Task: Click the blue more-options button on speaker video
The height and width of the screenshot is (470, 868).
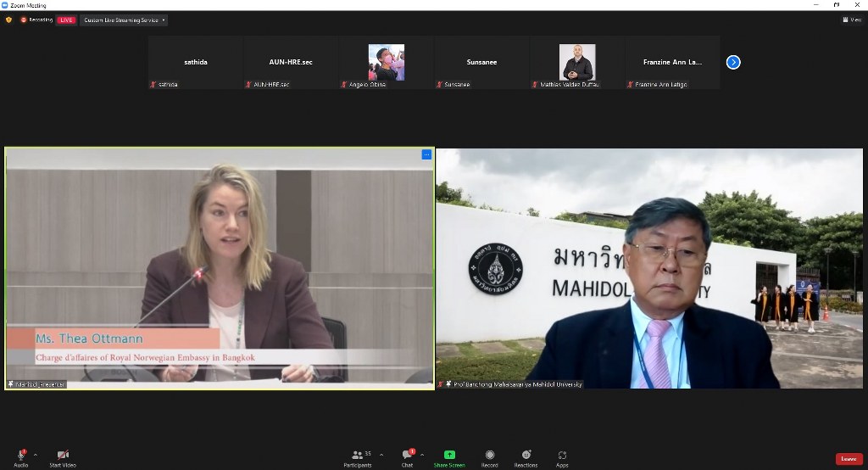Action: [x=426, y=154]
